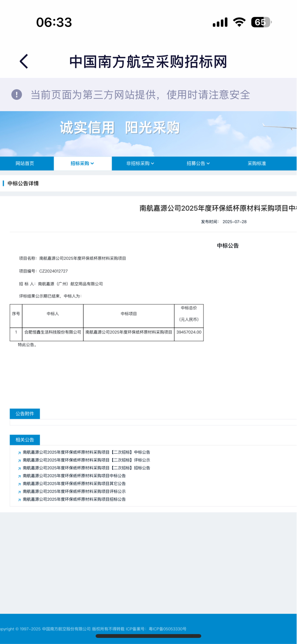
Task: Click arrow icon beside 【二次招标】中标公告
Action: 19,453
